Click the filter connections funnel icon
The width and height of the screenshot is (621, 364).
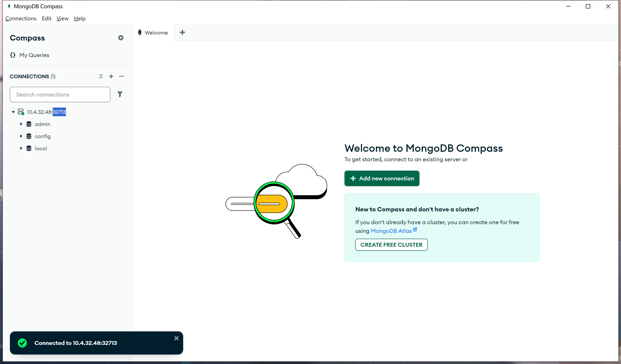tap(120, 94)
